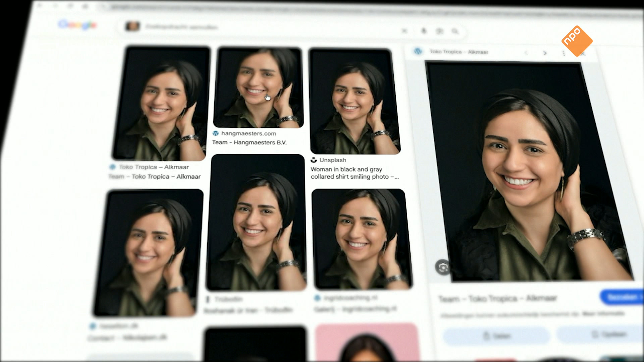Start voice search with the microphone icon

pos(424,31)
